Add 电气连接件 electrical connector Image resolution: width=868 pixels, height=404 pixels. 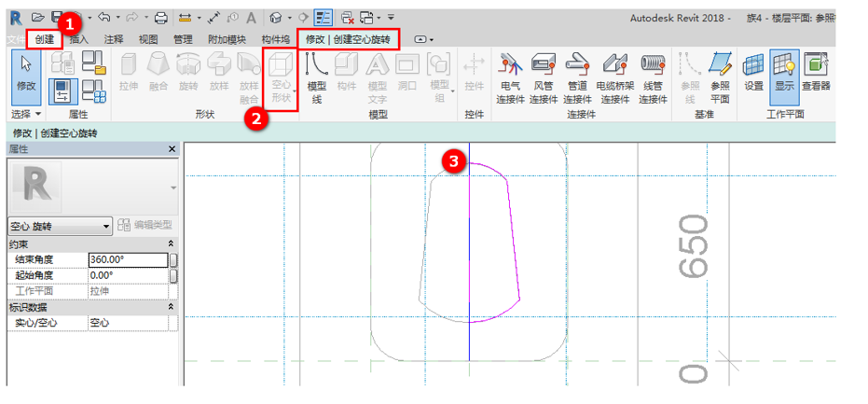510,77
